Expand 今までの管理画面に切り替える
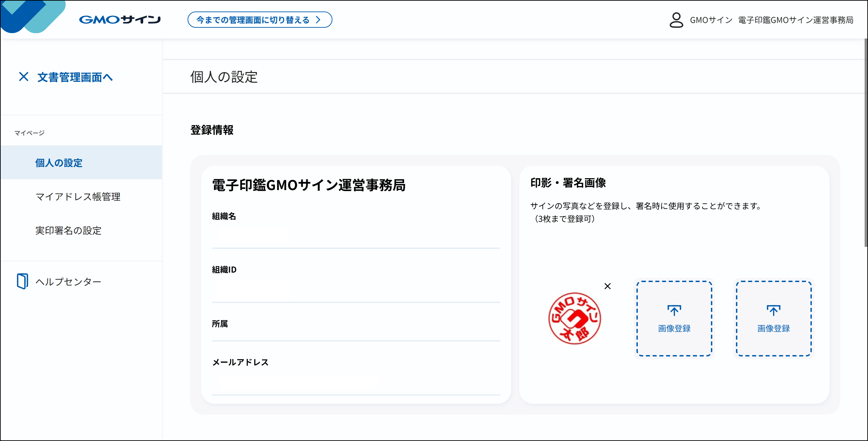868x441 pixels. (x=259, y=20)
